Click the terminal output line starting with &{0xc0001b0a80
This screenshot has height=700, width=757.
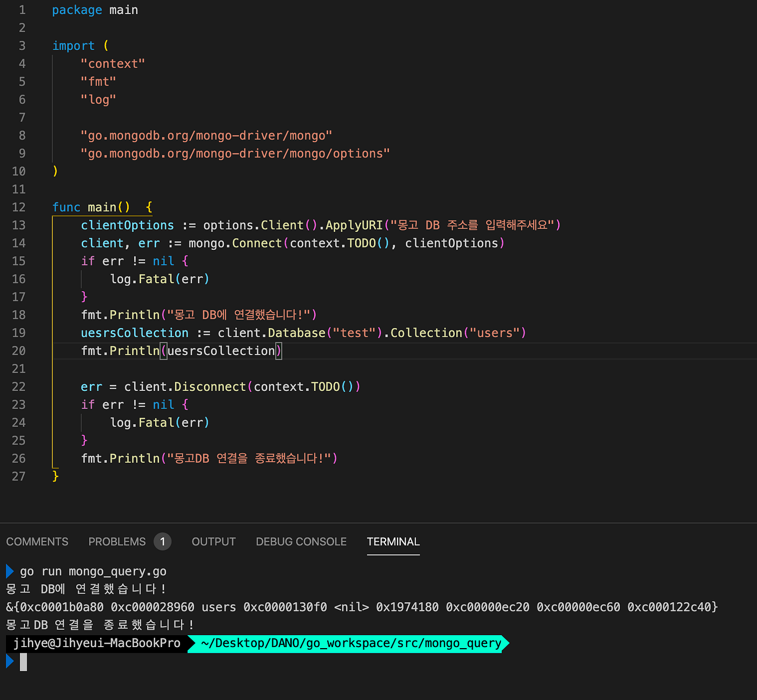coord(362,607)
